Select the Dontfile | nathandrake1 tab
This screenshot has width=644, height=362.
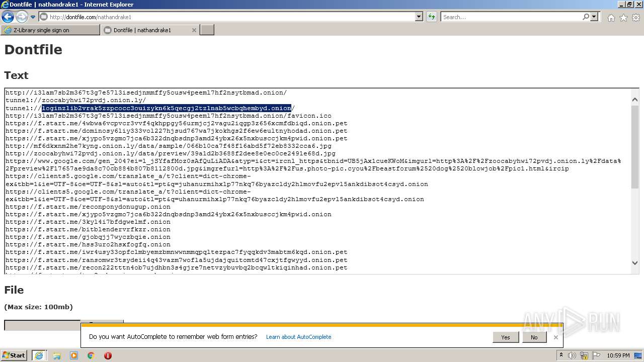(x=146, y=30)
